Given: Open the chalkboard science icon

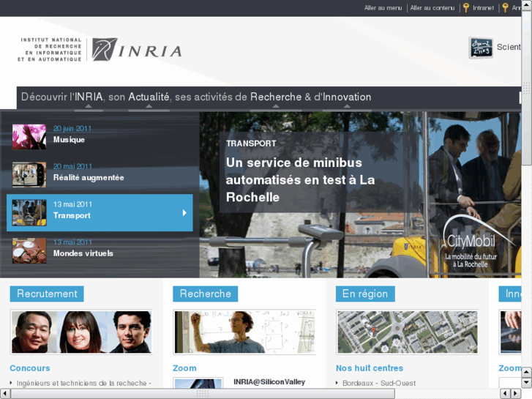Looking at the screenshot, I should tap(481, 48).
